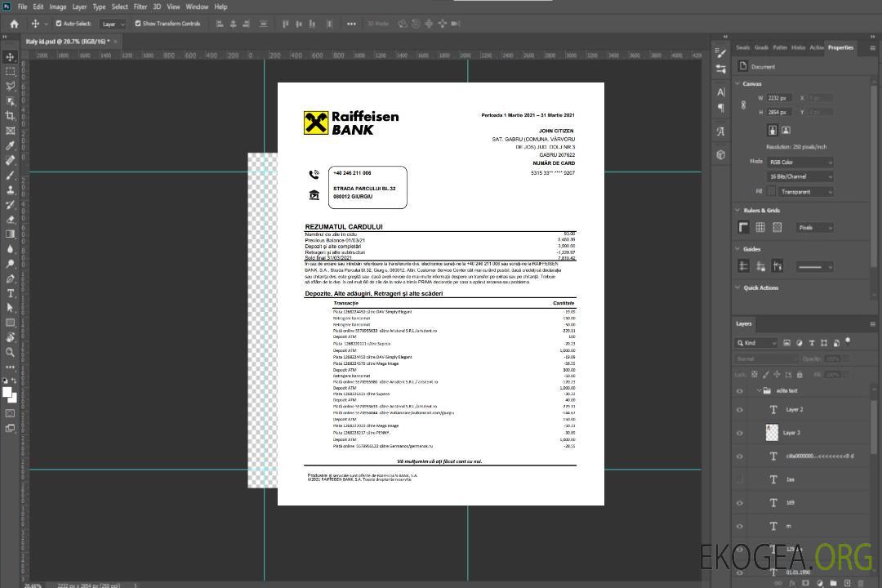Open the Mode RGB Color dropdown
This screenshot has width=882, height=588.
800,162
